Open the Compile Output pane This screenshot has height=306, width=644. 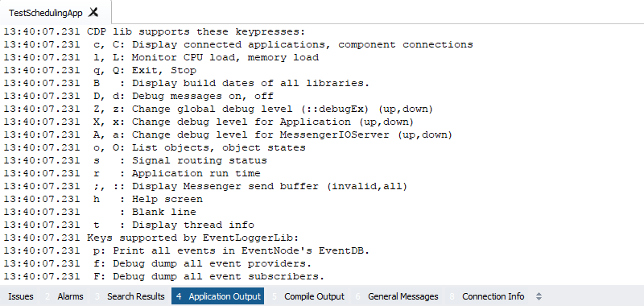pos(308,296)
